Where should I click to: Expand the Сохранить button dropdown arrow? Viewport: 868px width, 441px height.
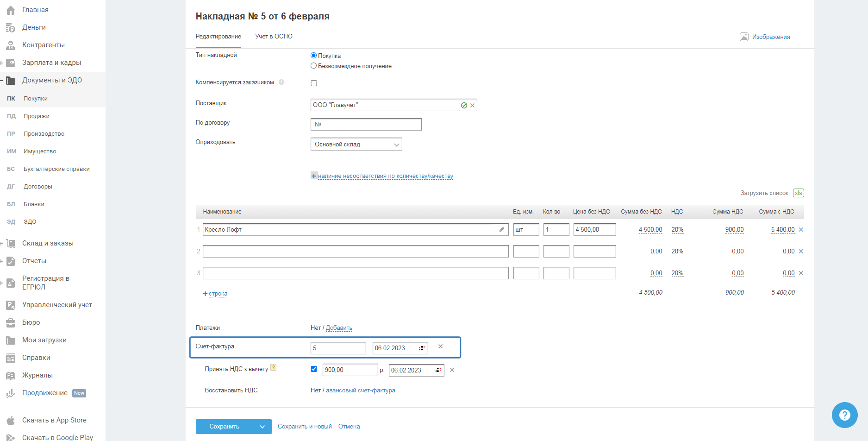coord(262,427)
